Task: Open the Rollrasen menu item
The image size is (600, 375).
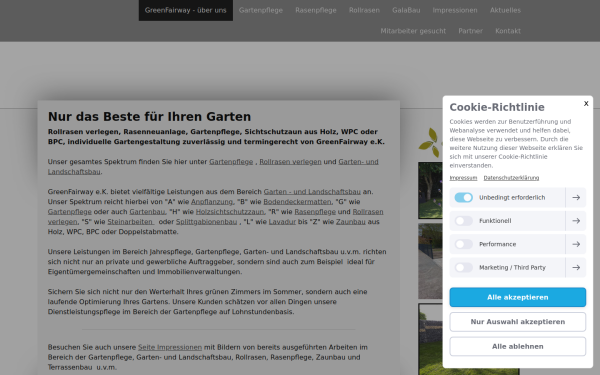Action: [x=364, y=10]
